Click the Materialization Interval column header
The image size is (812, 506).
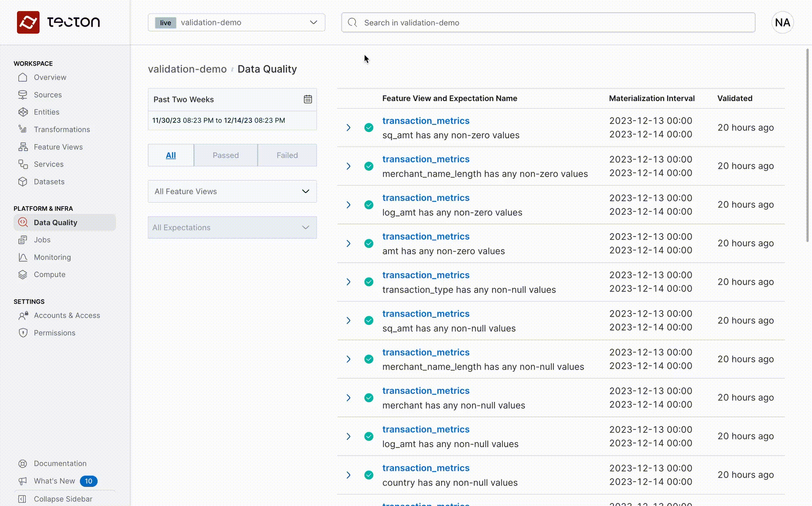pos(652,98)
